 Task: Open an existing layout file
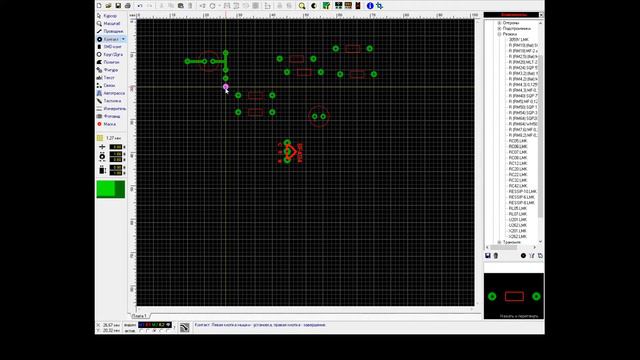pos(109,6)
